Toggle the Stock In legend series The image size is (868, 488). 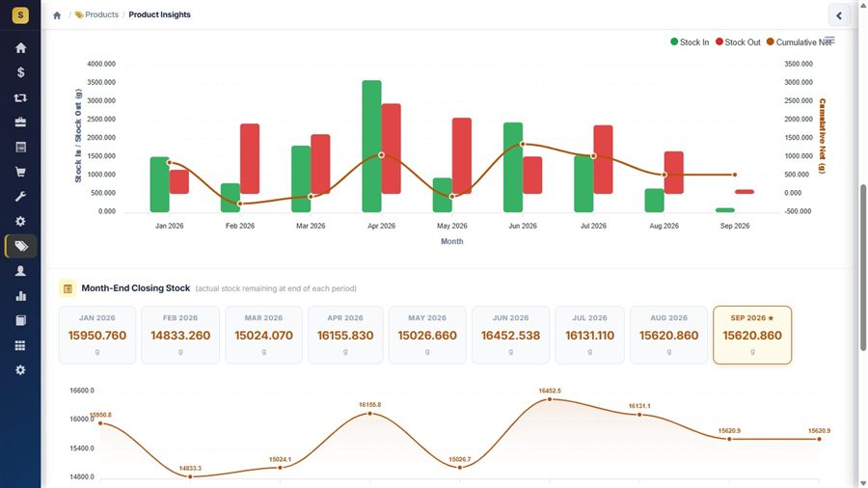(690, 42)
